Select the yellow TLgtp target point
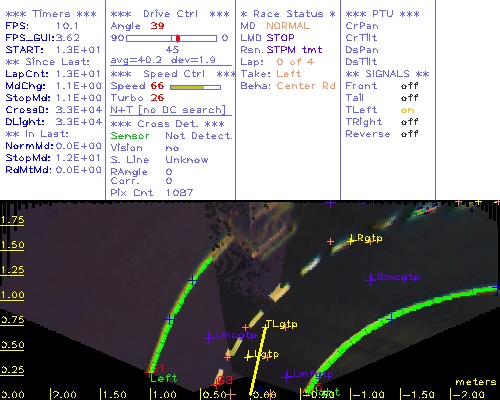 click(x=265, y=328)
